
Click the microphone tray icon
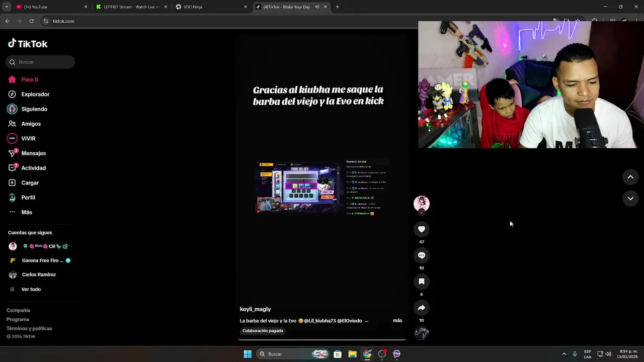[575, 354]
